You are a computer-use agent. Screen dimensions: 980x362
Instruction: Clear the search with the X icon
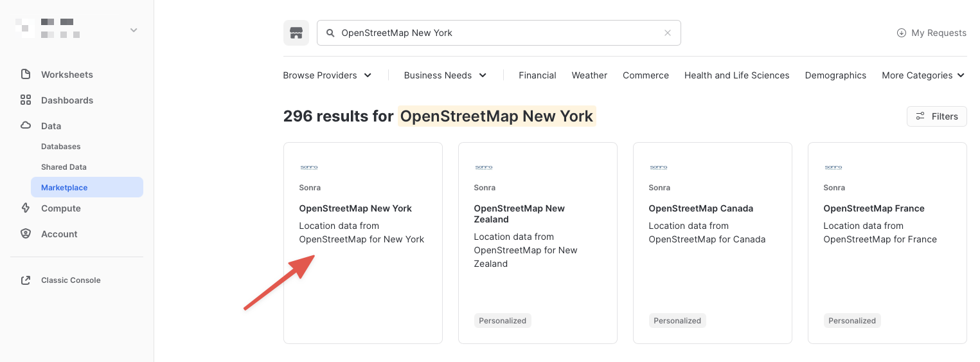coord(668,33)
